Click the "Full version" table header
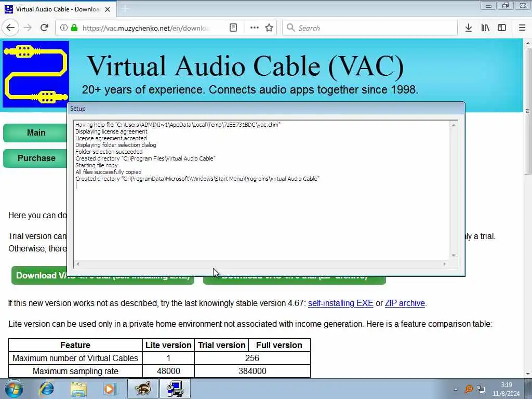This screenshot has height=399, width=532. [x=279, y=345]
